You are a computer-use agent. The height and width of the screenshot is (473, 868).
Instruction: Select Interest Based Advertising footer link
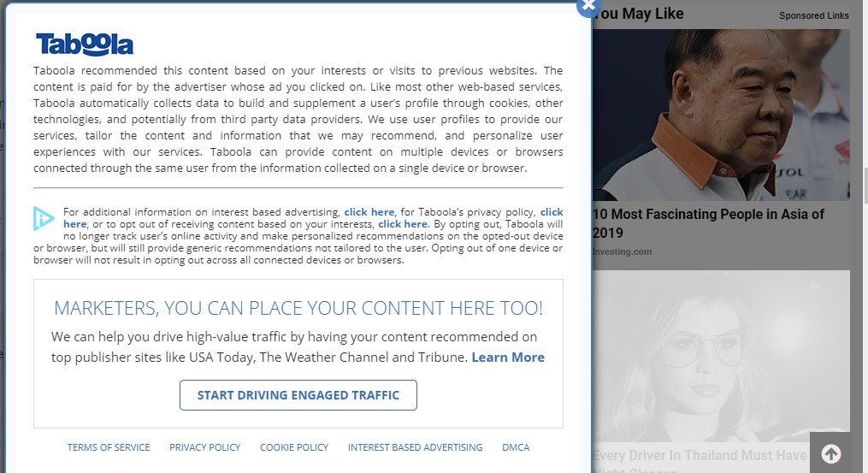(x=415, y=447)
